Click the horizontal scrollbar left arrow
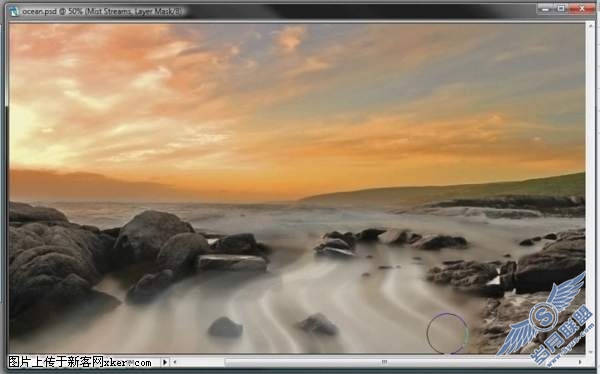The image size is (600, 374). click(x=174, y=362)
